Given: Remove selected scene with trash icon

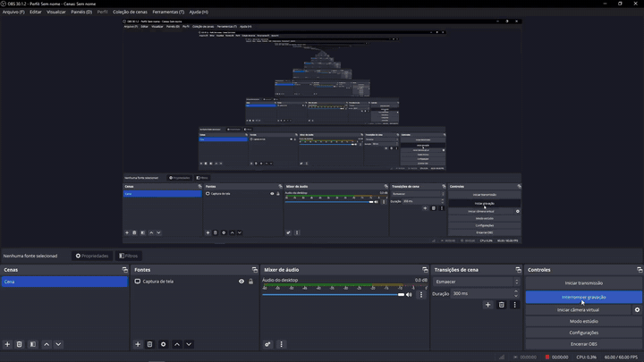Looking at the screenshot, I should [20, 344].
